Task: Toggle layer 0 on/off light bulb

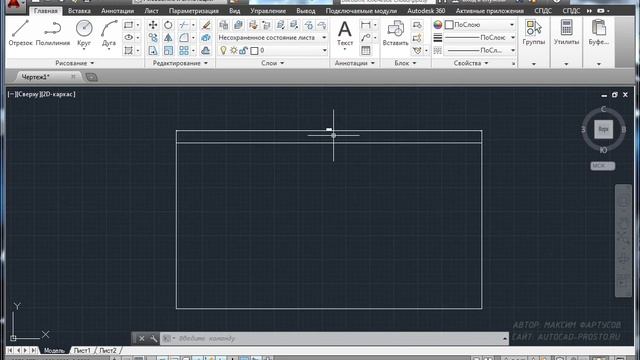Action: 223,50
